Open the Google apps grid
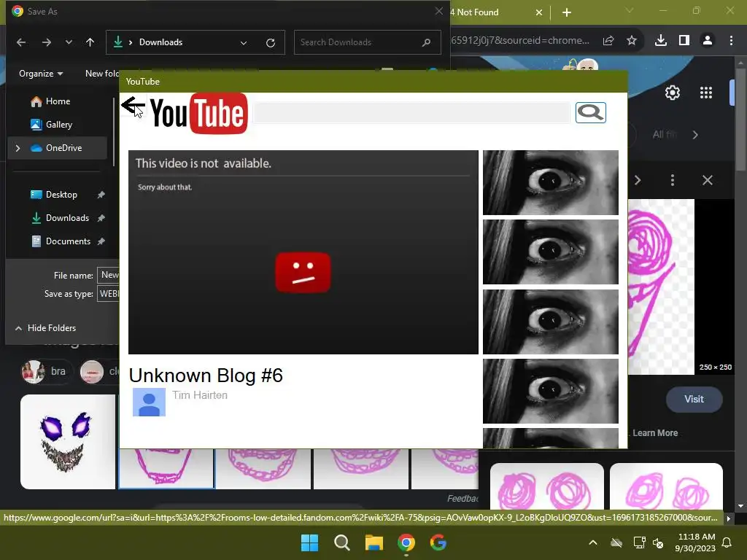Image resolution: width=747 pixels, height=560 pixels. pos(706,93)
